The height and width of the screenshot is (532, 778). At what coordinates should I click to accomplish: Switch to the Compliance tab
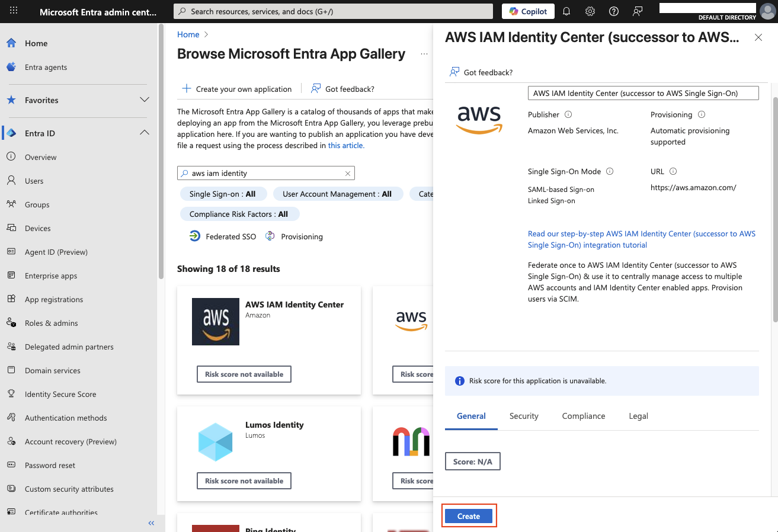583,416
